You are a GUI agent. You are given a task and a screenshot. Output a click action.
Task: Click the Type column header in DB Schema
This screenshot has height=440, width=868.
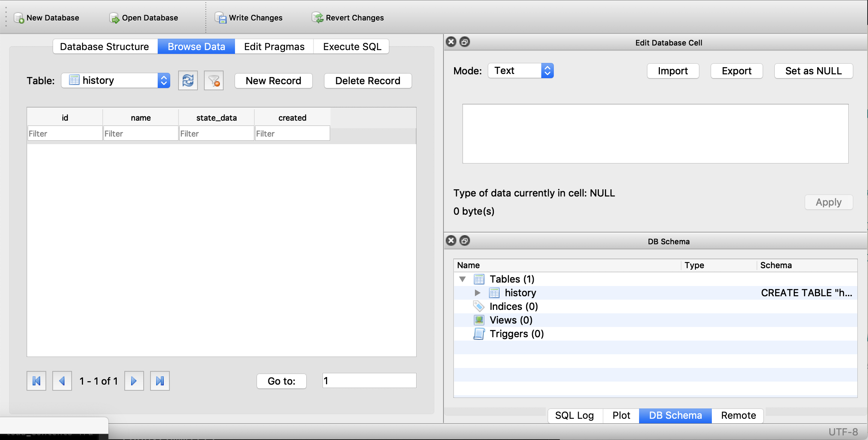click(x=719, y=265)
